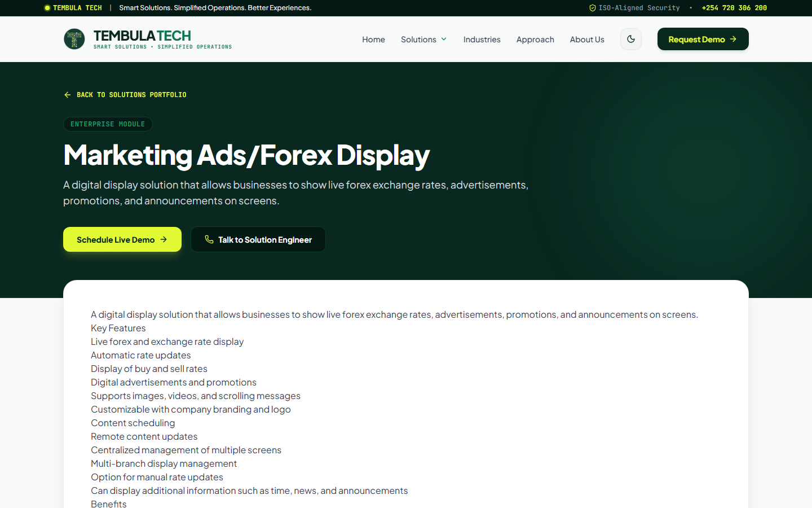Click the 'Remote content updates' line
Screen dimensions: 812x508
click(144, 436)
